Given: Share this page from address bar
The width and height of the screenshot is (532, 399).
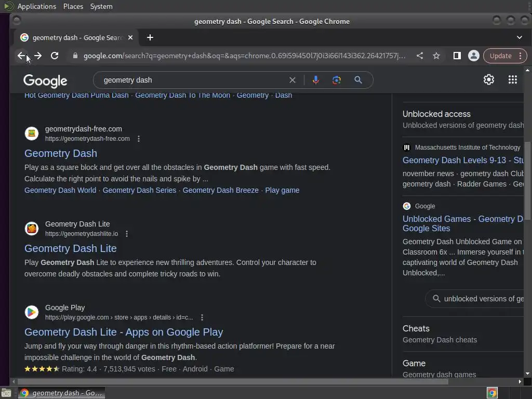Looking at the screenshot, I should (420, 56).
